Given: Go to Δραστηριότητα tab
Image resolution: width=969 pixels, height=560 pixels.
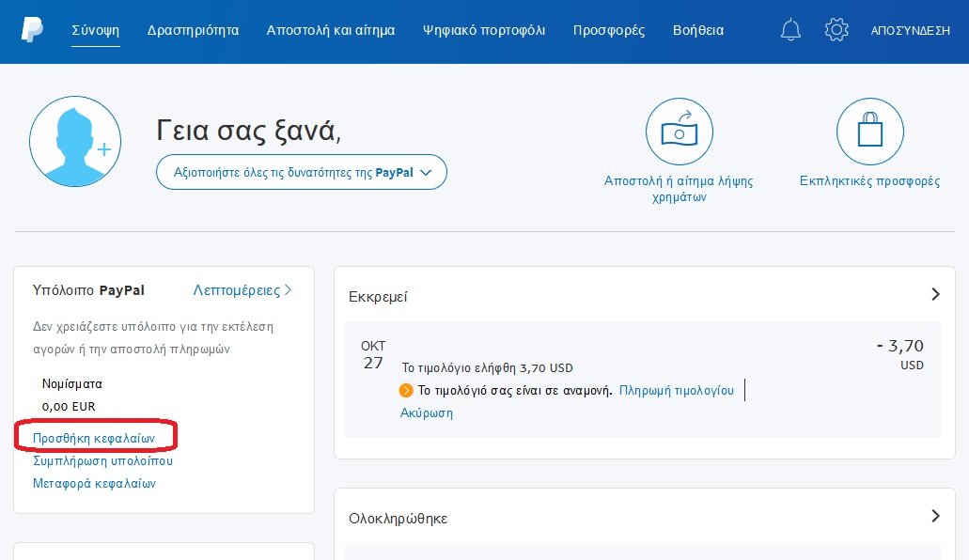Looking at the screenshot, I should click(193, 30).
